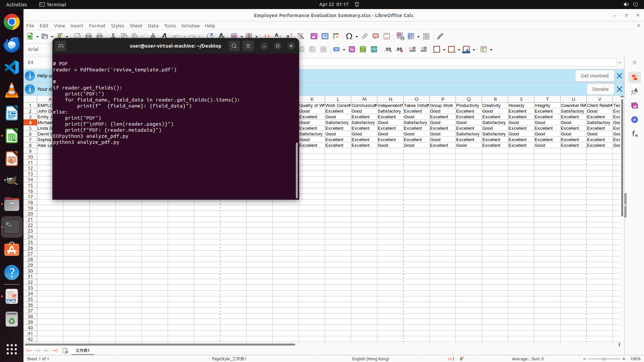Open the Data menu

[x=153, y=26]
